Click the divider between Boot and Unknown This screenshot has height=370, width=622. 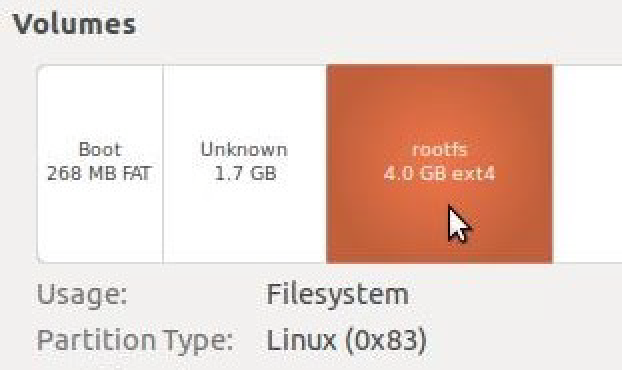(163, 163)
